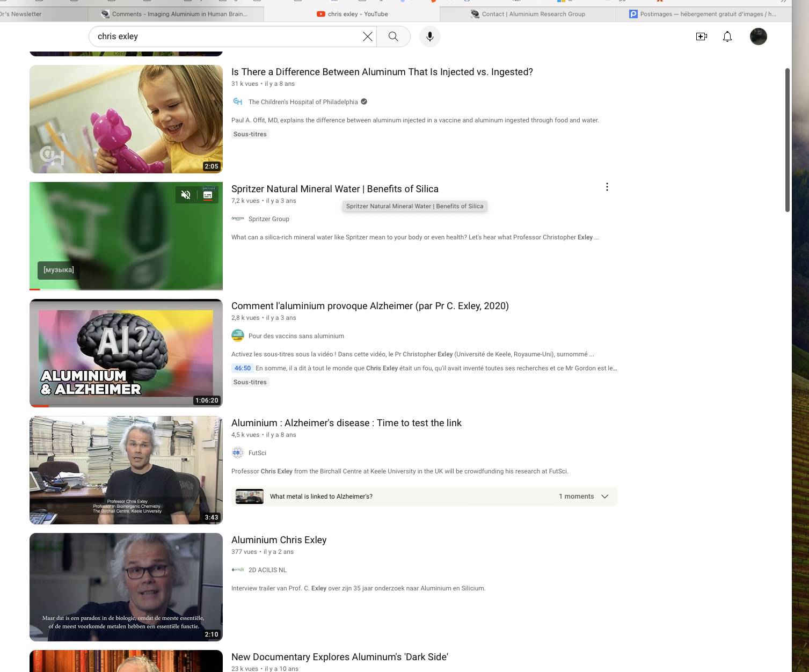This screenshot has height=672, width=809.
Task: Go to the Pour des vaccins sans aluminium channel name
Action: tap(296, 336)
